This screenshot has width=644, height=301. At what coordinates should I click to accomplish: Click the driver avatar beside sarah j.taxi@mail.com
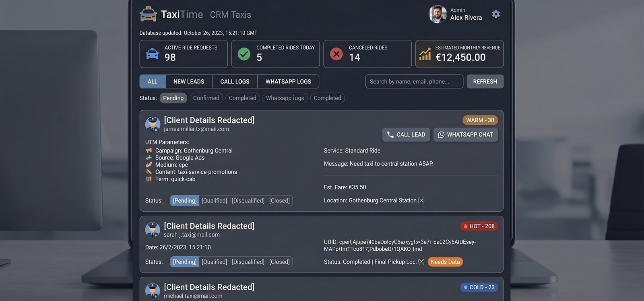[153, 230]
